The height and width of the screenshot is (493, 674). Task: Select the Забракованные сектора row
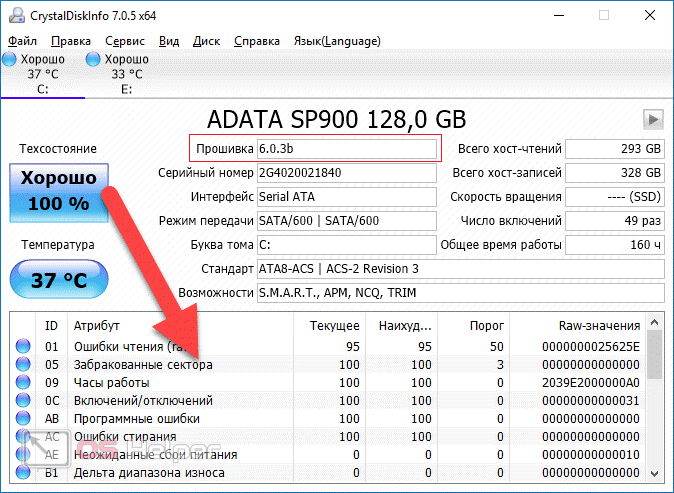329,364
